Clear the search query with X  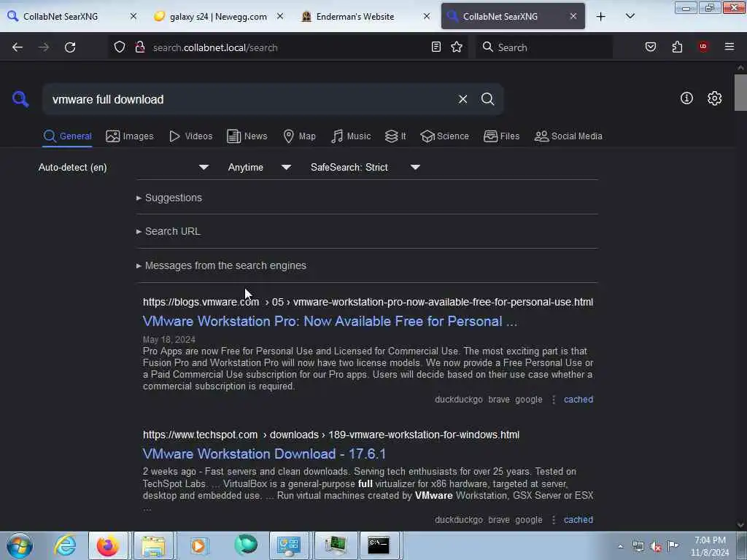tap(462, 99)
